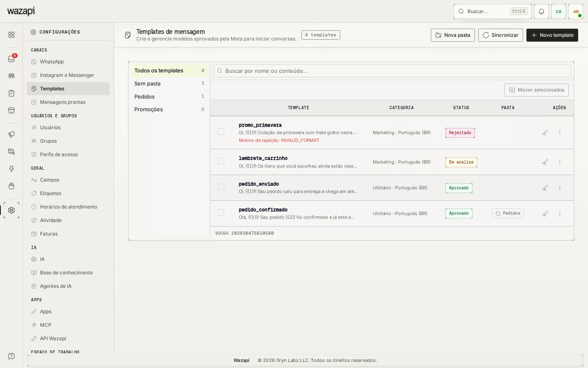This screenshot has width=588, height=368.
Task: Open the AR user avatar menu
Action: (x=576, y=11)
